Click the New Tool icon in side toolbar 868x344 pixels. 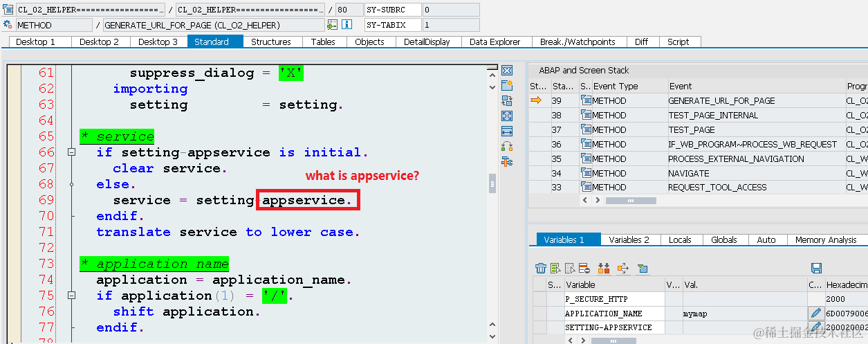point(507,86)
